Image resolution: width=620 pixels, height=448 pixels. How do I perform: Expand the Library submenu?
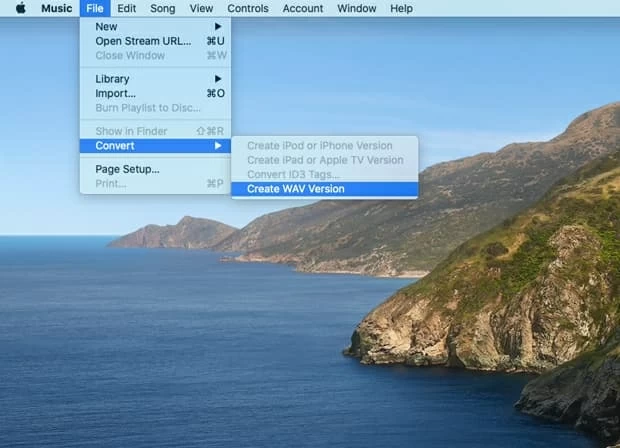click(x=155, y=79)
